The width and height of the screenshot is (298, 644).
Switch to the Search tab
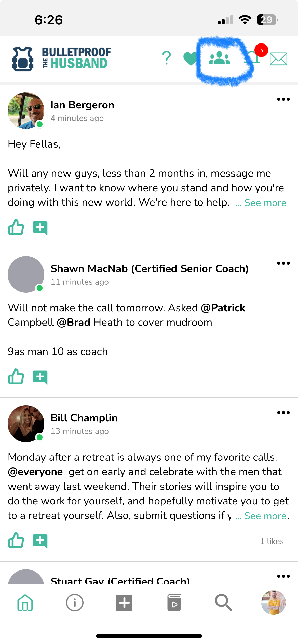click(x=223, y=603)
